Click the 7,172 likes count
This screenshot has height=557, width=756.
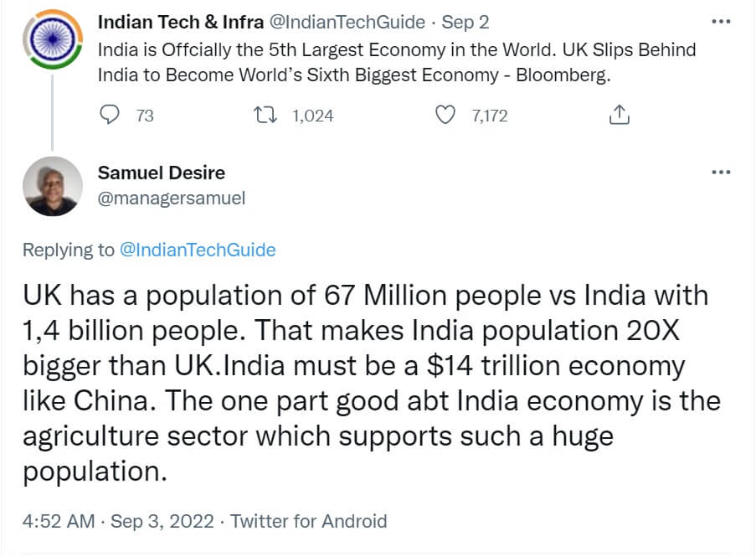tap(490, 116)
